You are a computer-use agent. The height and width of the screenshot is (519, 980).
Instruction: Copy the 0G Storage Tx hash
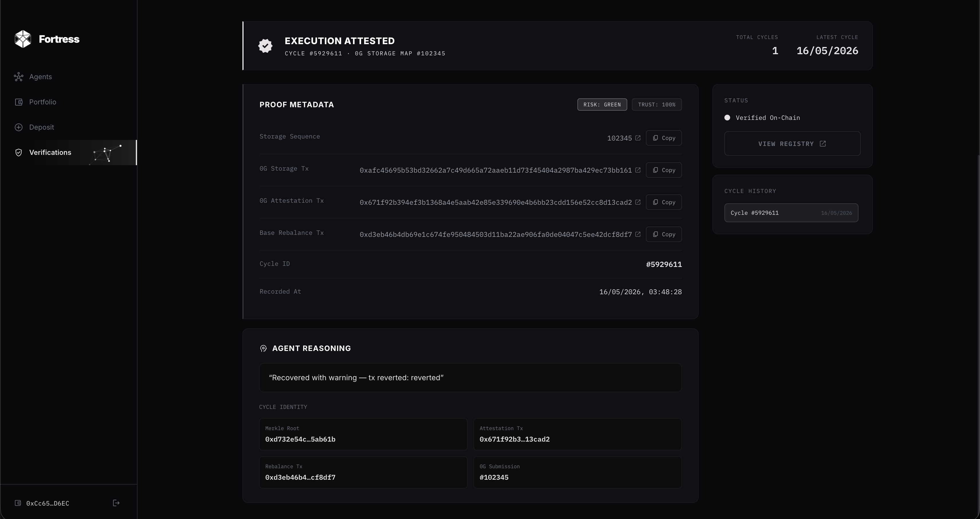(664, 170)
